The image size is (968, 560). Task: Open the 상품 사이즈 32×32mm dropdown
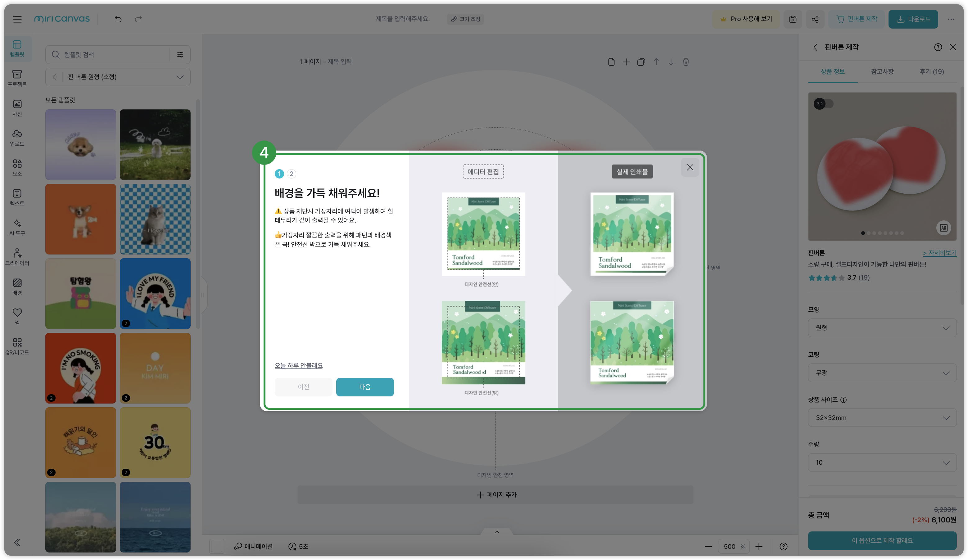[882, 418]
